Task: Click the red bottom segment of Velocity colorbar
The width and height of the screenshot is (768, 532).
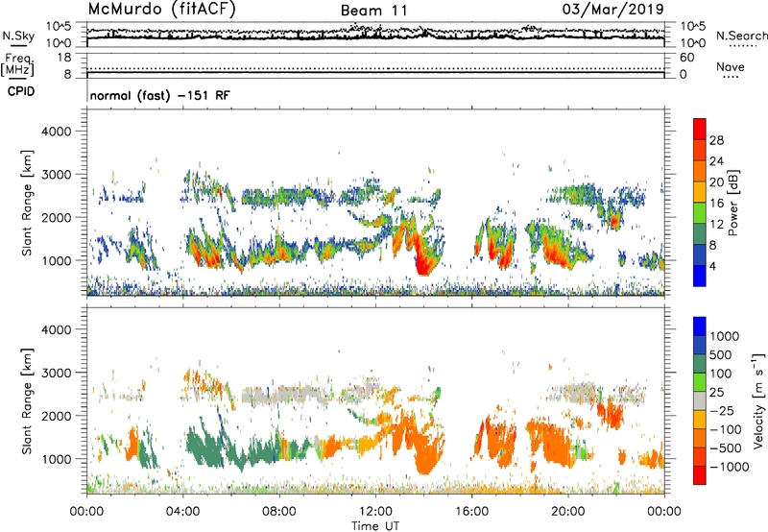Action: tap(700, 475)
